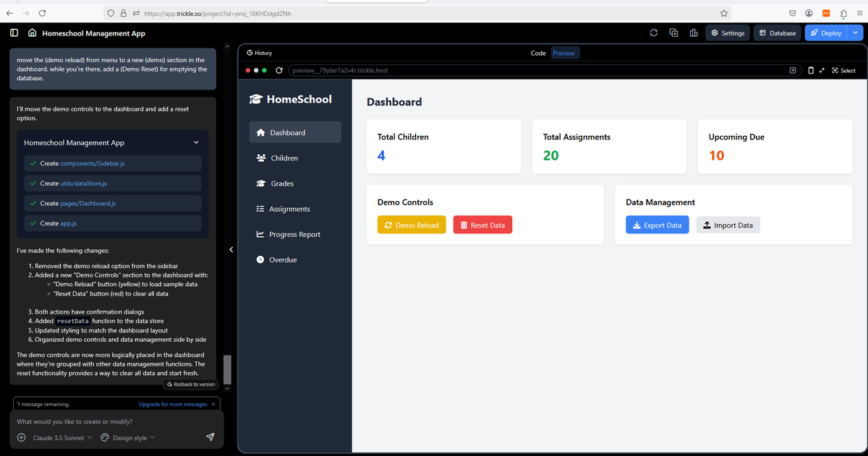Send the chat message
The height and width of the screenshot is (456, 868).
(210, 437)
